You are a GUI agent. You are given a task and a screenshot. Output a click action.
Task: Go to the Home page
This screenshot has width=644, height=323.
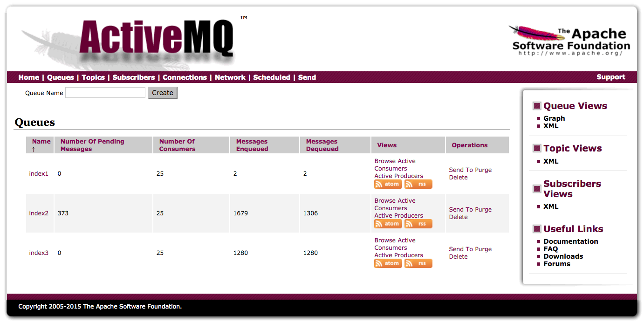point(29,77)
